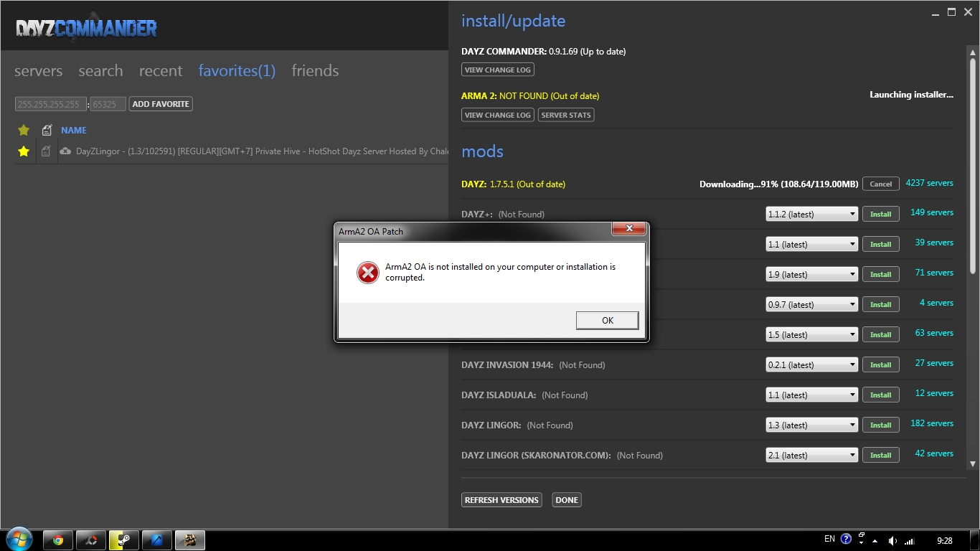980x551 pixels.
Task: Switch to the recent tab
Action: point(161,71)
